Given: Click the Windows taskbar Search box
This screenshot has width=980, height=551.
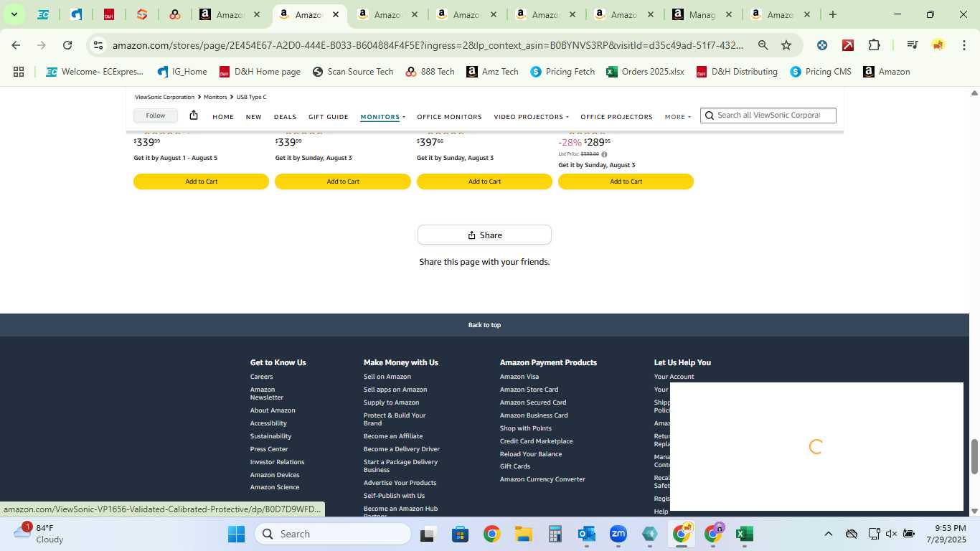Looking at the screenshot, I should click(333, 534).
